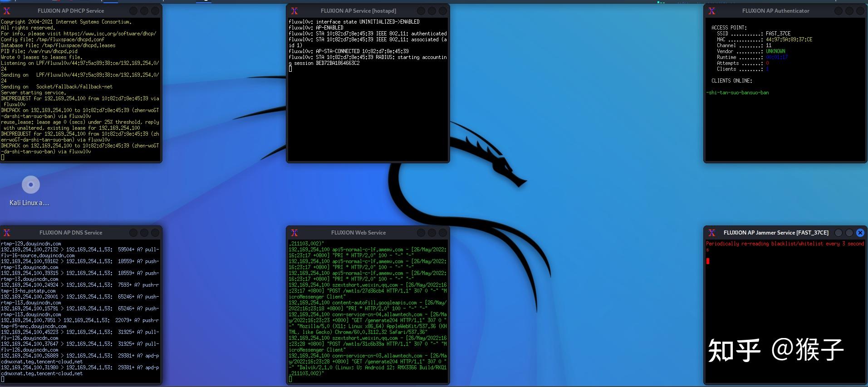Screen dimensions: 868x387
Task: Maximize the FLUXION AP DHCP Service window
Action: click(144, 11)
